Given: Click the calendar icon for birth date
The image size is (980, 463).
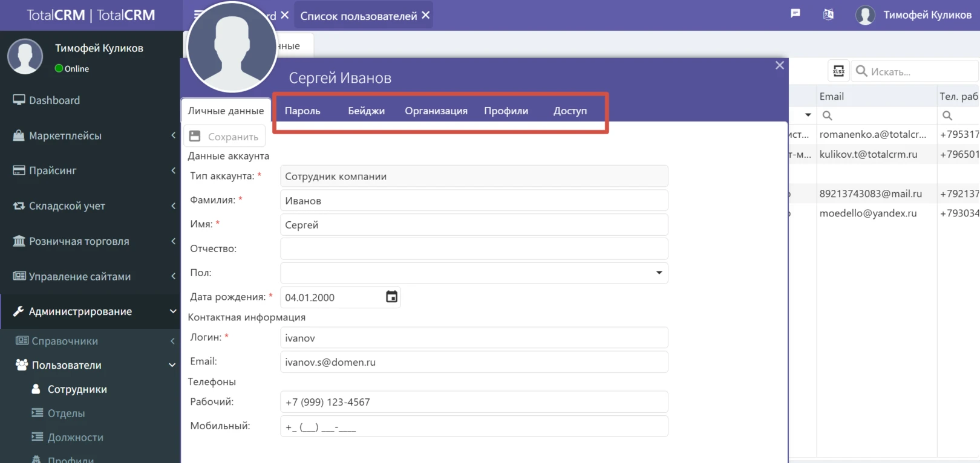Looking at the screenshot, I should tap(391, 297).
